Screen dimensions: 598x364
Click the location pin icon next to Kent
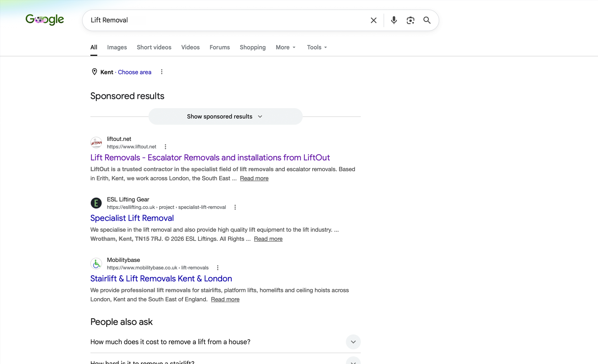tap(94, 72)
